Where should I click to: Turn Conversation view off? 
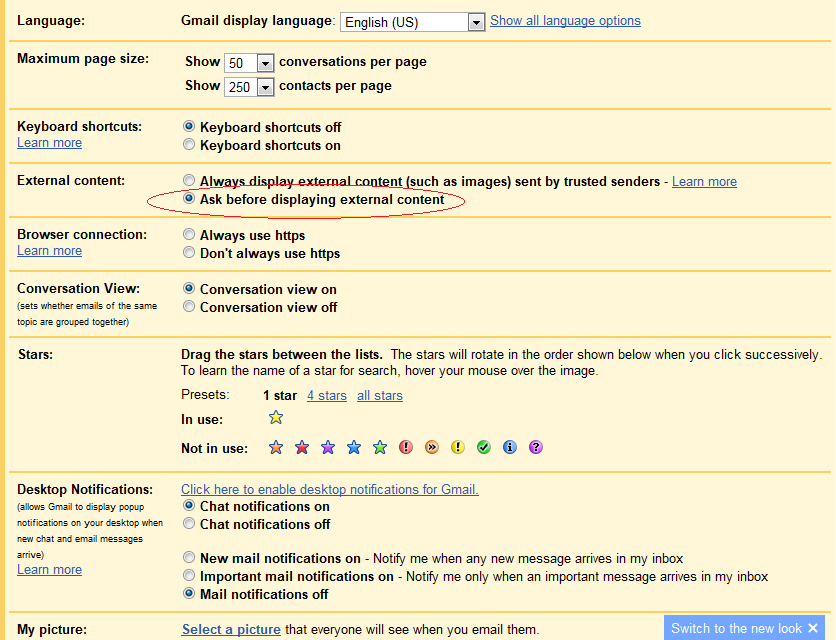[189, 307]
